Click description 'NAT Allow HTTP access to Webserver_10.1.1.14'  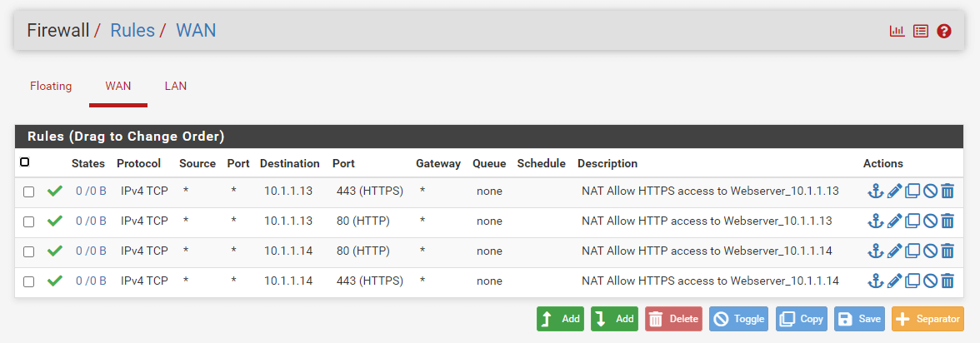(x=707, y=251)
